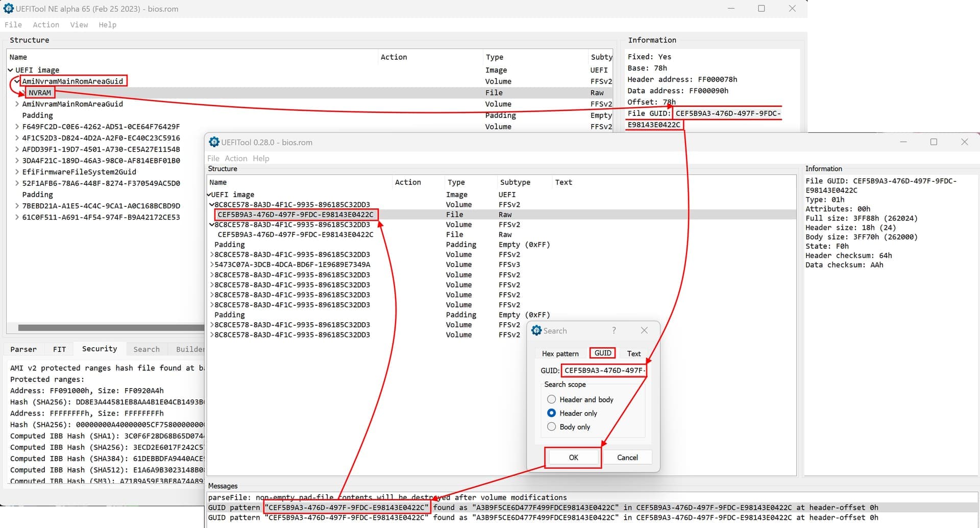Click the Search dialog gear icon

(536, 330)
